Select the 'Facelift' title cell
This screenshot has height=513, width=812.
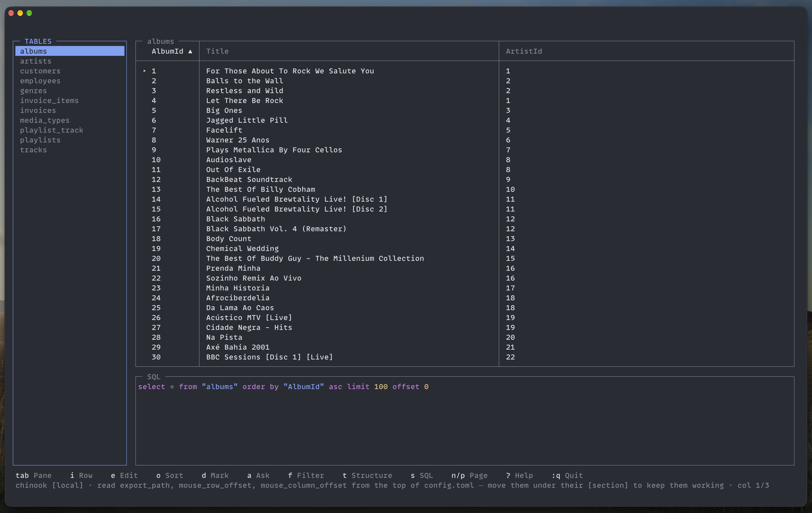pyautogui.click(x=224, y=130)
